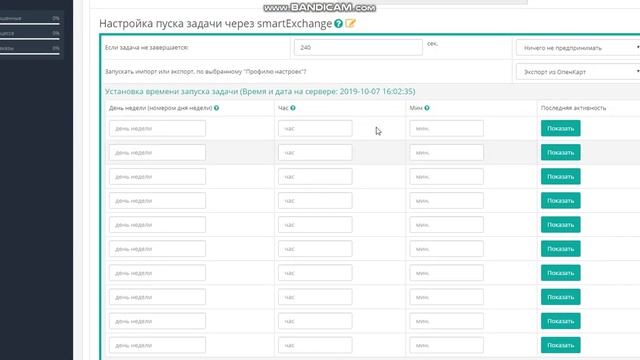Click Показать button in the fifth row

tap(560, 224)
